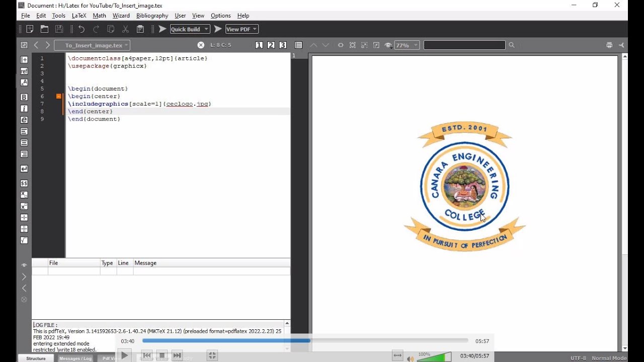The width and height of the screenshot is (644, 362).
Task: Close the current document tab
Action: 201,45
